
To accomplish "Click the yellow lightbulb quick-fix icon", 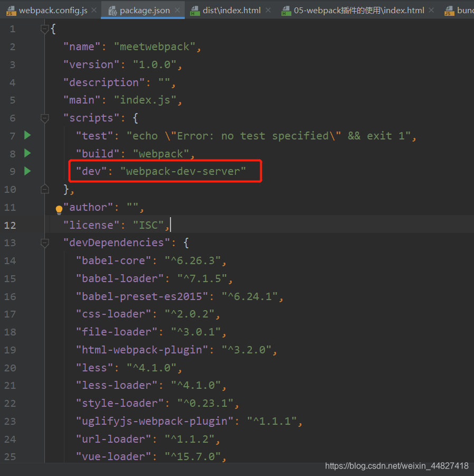I will pyautogui.click(x=59, y=210).
